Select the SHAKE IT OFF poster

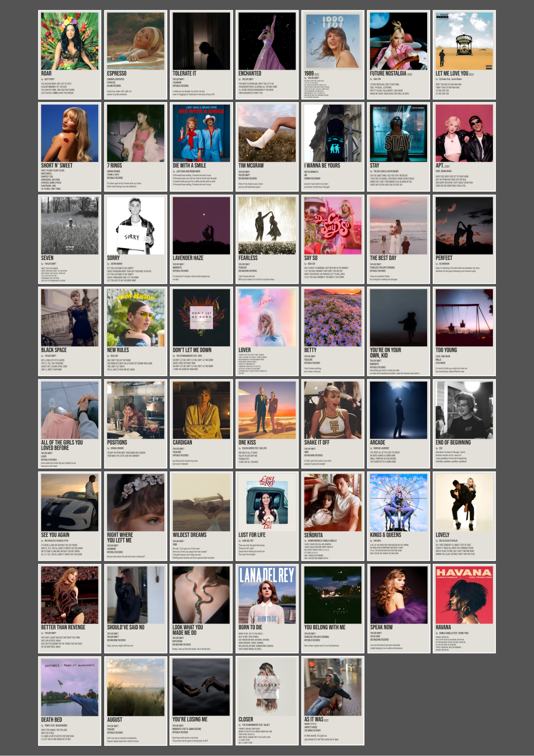(333, 424)
